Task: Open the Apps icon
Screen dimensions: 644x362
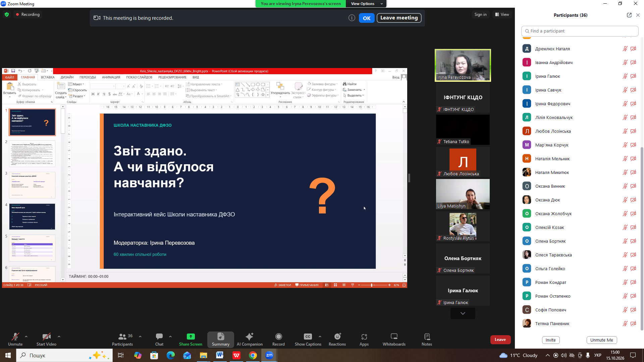Action: 364,337
